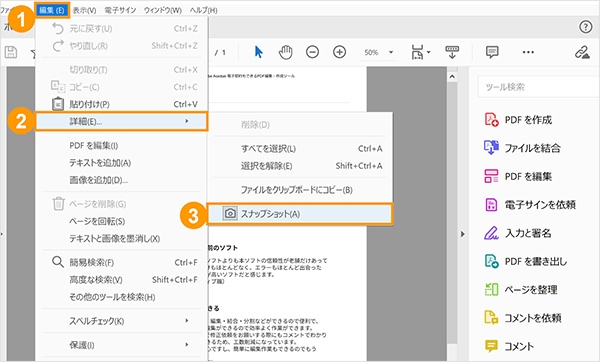600x362 pixels.
Task: Choose テキストと画像を墨消し(X) entry
Action: 122,239
